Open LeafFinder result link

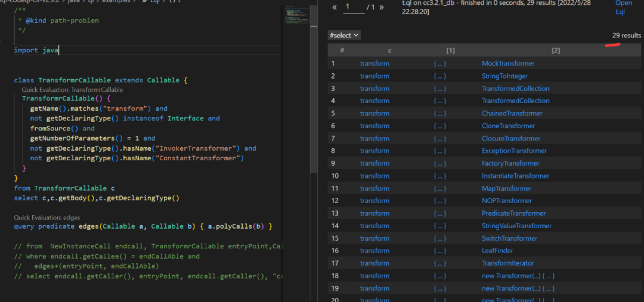tap(499, 251)
